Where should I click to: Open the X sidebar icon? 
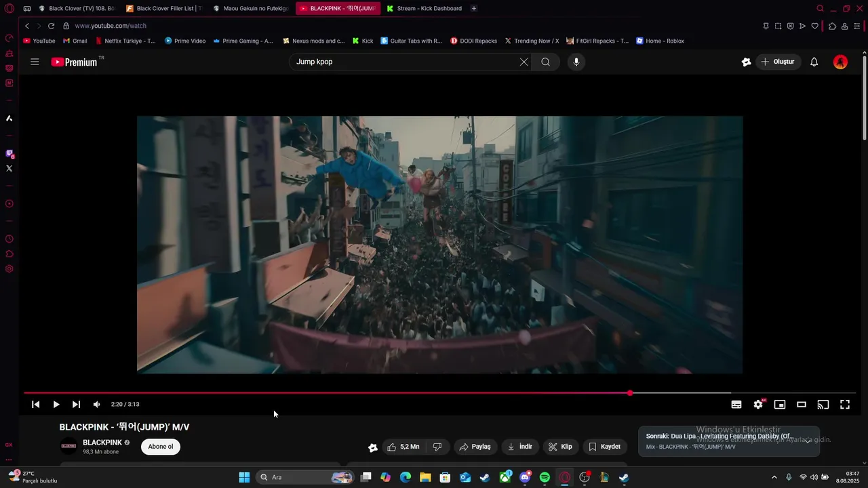[x=9, y=168]
